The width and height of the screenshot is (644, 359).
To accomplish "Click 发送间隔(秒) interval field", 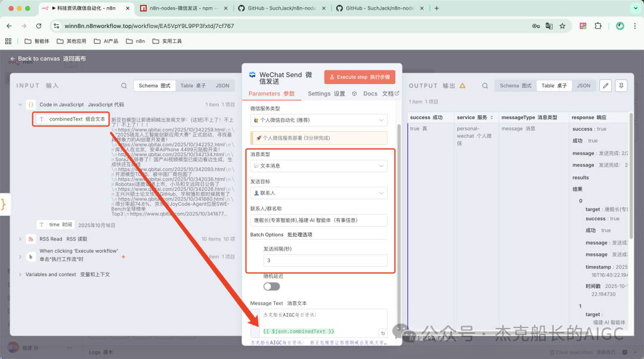I will click(x=326, y=261).
